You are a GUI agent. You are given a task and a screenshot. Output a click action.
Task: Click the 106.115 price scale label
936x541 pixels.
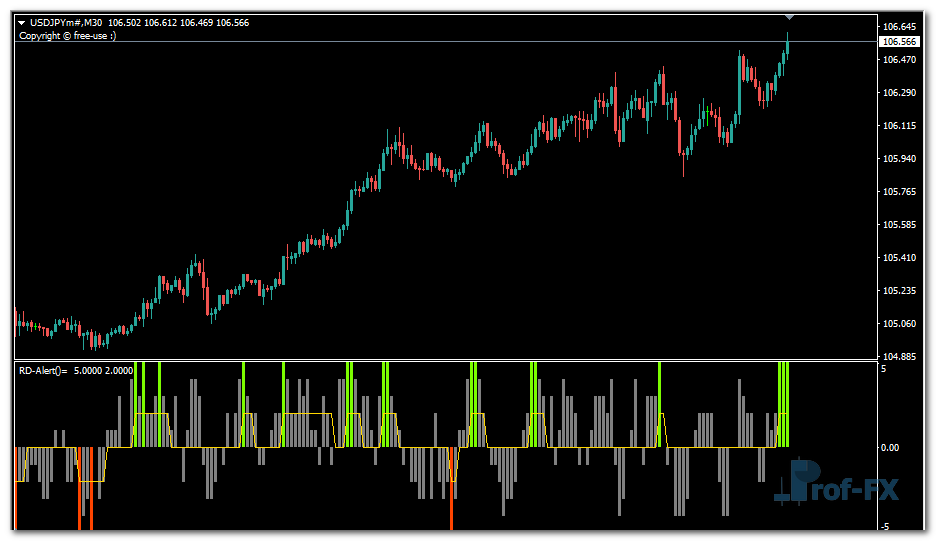click(x=900, y=126)
